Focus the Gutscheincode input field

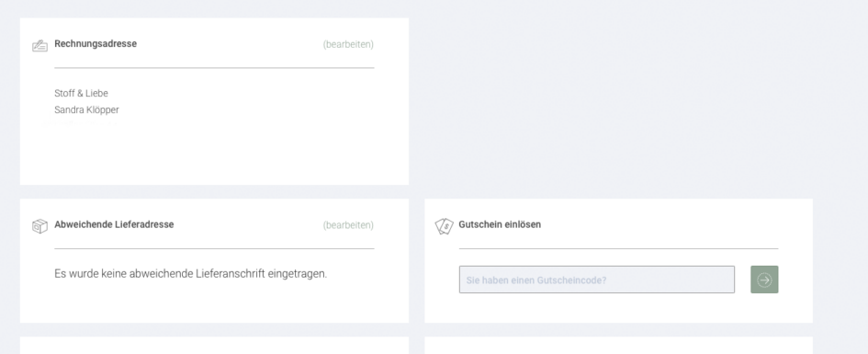coord(597,280)
